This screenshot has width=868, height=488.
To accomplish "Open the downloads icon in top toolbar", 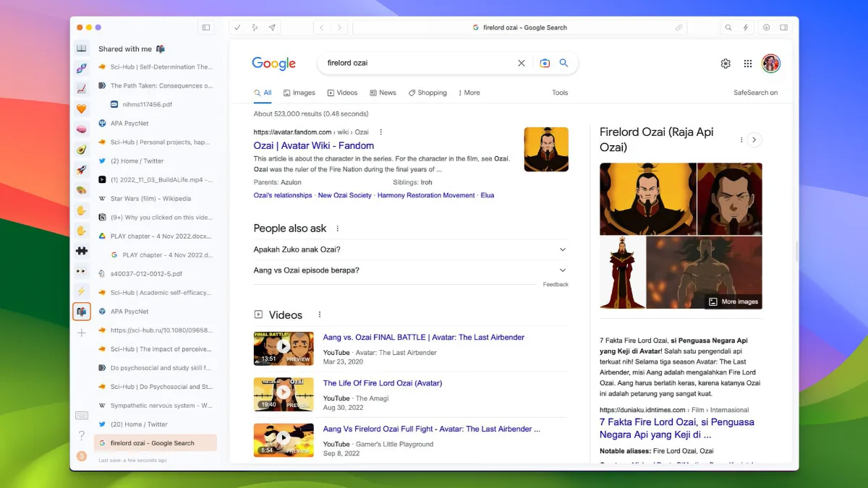I will click(x=766, y=27).
